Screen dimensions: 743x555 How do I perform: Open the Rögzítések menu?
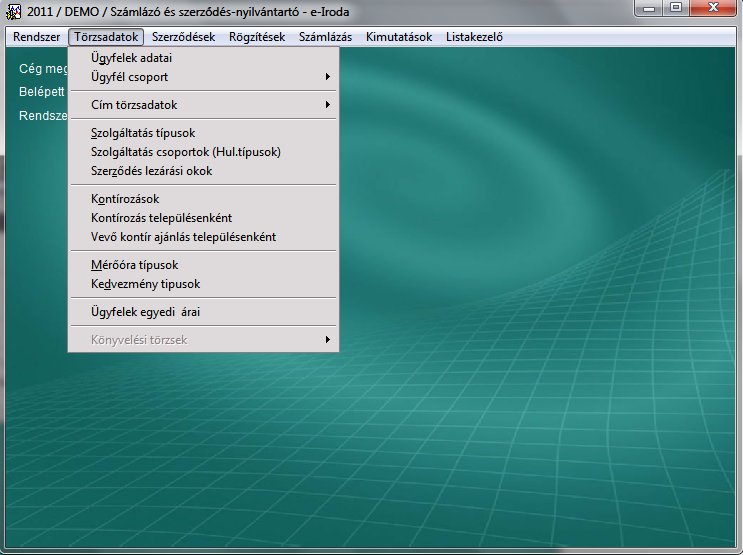tap(256, 37)
